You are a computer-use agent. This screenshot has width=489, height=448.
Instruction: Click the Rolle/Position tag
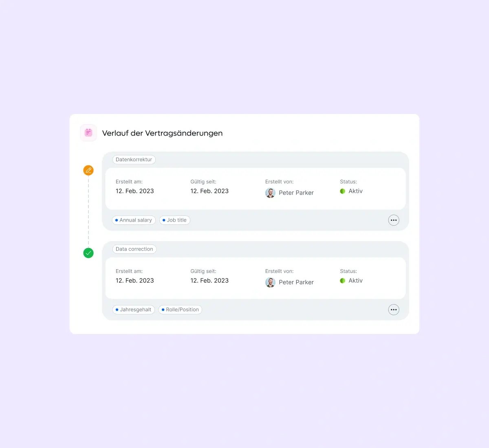pyautogui.click(x=180, y=310)
